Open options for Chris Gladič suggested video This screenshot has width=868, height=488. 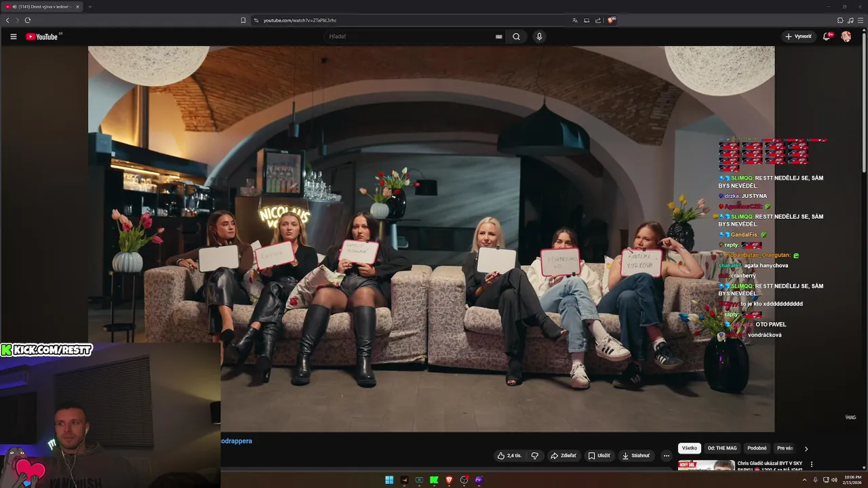click(812, 464)
